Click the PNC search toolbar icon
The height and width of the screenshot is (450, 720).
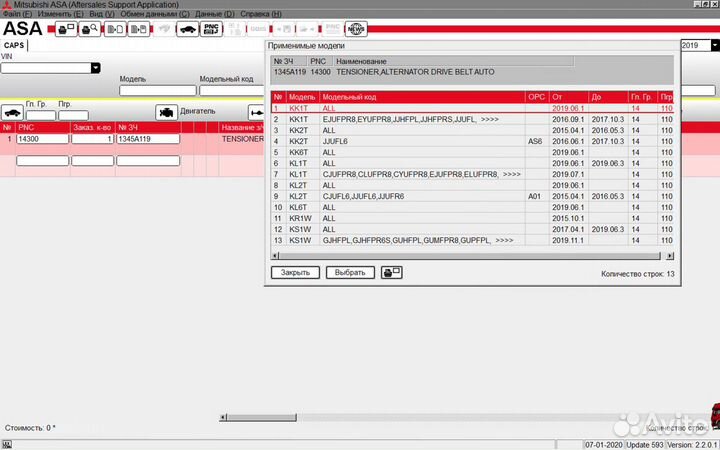click(x=211, y=30)
